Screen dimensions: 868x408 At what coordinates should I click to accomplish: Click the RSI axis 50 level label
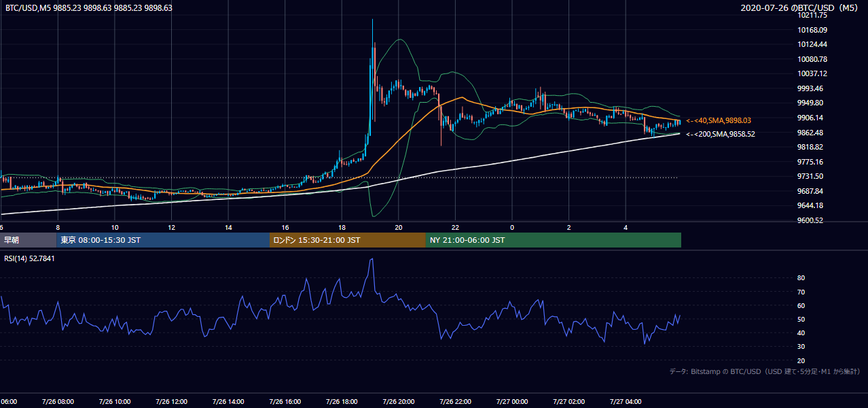pos(801,319)
